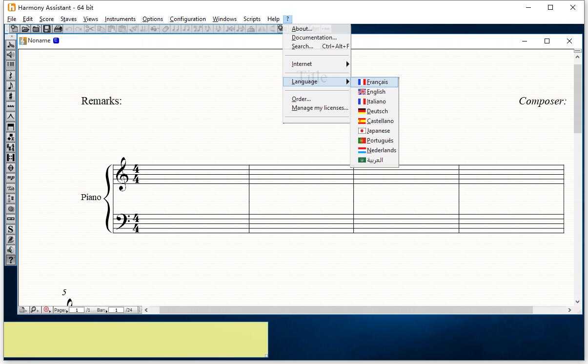Screen dimensions: 588x364
Task: Select Arabic language entry
Action: pyautogui.click(x=375, y=160)
